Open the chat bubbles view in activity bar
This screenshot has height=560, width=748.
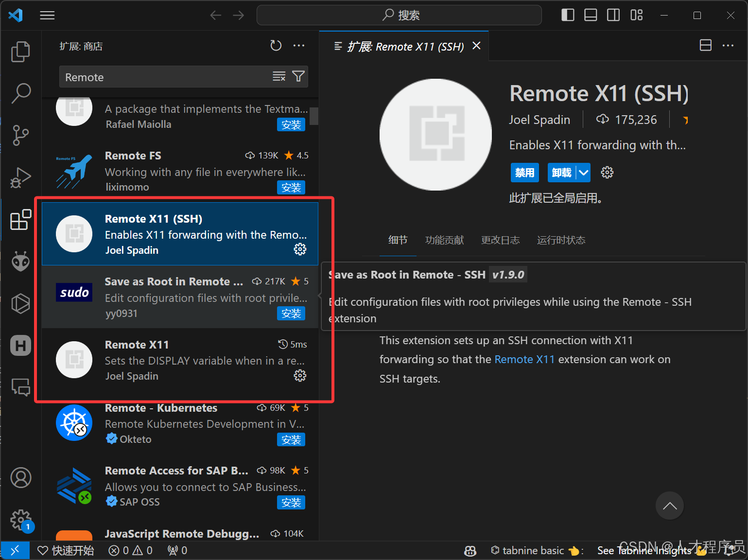20,387
